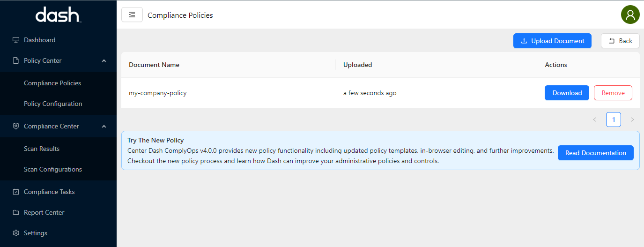Click the Dashboard monitor icon

click(16, 40)
